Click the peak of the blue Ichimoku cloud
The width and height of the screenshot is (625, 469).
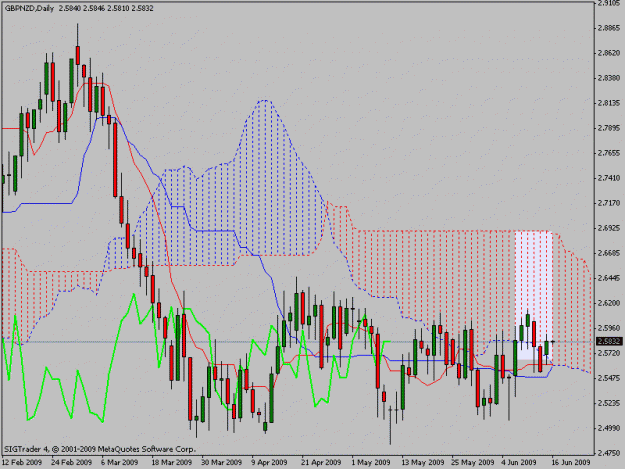264,100
